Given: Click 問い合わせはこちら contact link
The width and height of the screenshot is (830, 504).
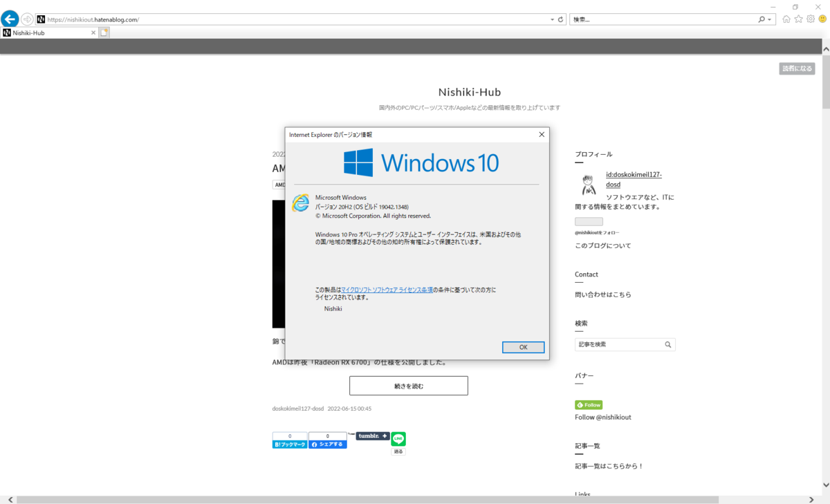Looking at the screenshot, I should (x=602, y=295).
